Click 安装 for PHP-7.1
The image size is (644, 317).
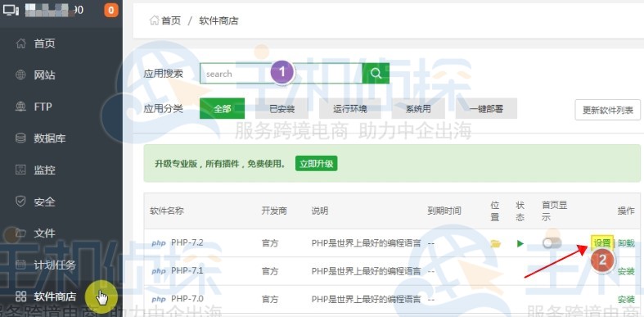coord(626,271)
